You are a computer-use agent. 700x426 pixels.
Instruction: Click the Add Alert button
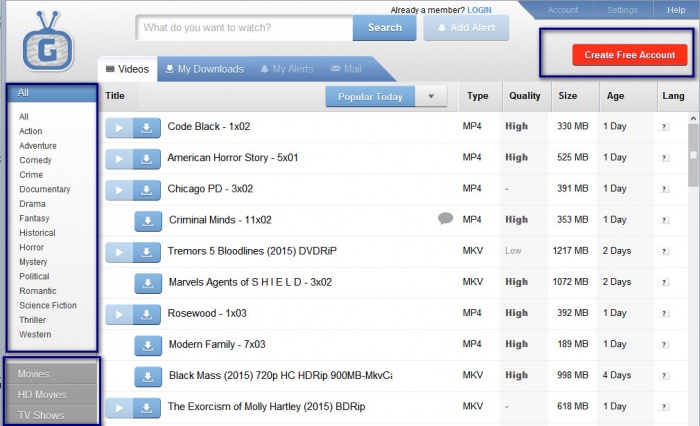point(466,28)
